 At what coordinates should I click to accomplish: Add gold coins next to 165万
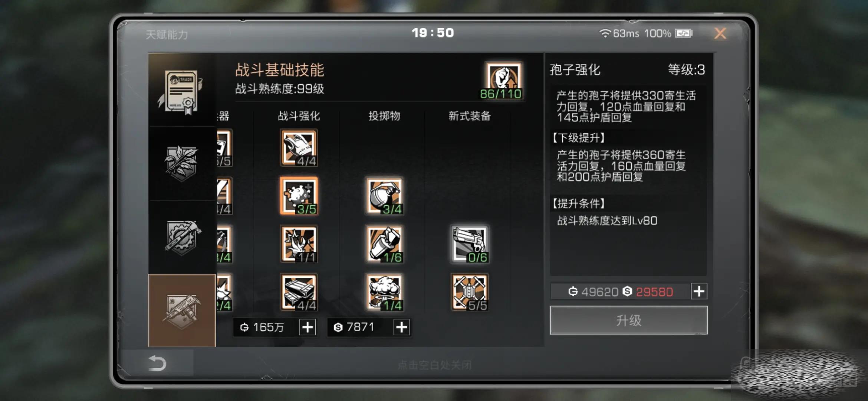(308, 327)
